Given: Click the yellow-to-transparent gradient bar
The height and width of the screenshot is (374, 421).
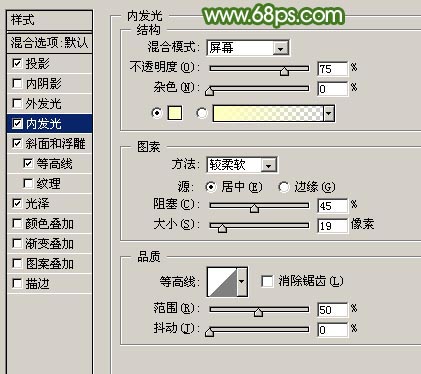Looking at the screenshot, I should 268,114.
